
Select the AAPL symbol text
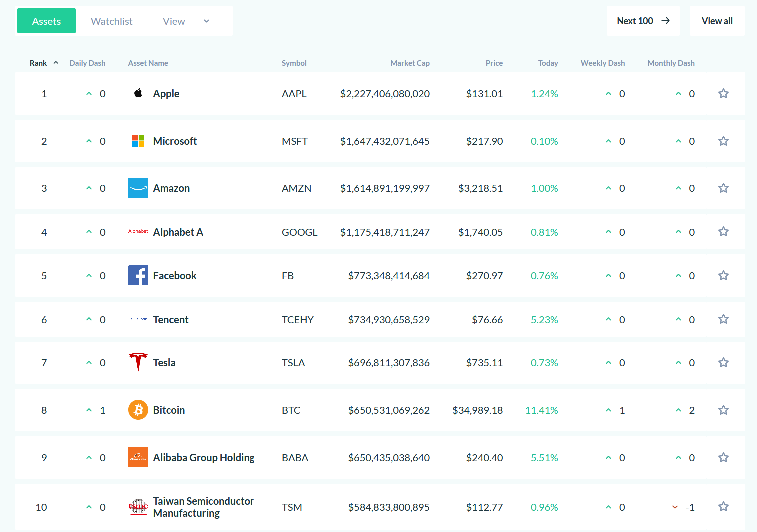pyautogui.click(x=294, y=94)
